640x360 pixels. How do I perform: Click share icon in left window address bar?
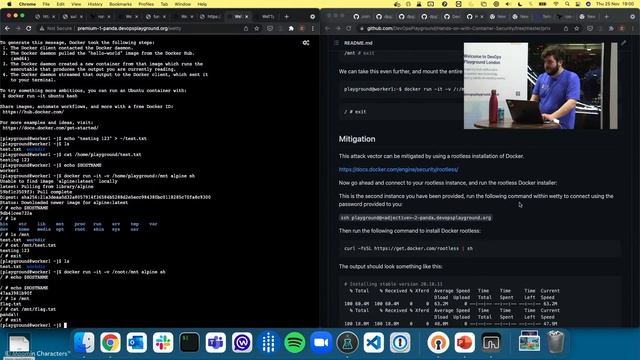pos(246,29)
